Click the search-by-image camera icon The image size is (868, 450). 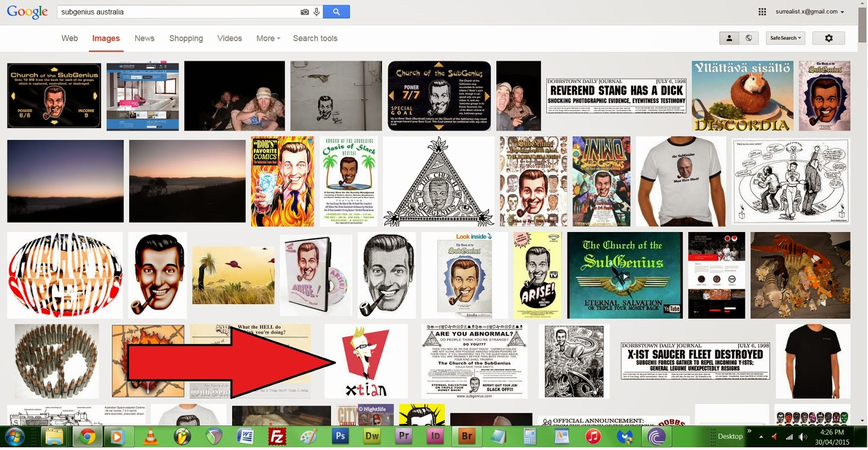click(305, 12)
